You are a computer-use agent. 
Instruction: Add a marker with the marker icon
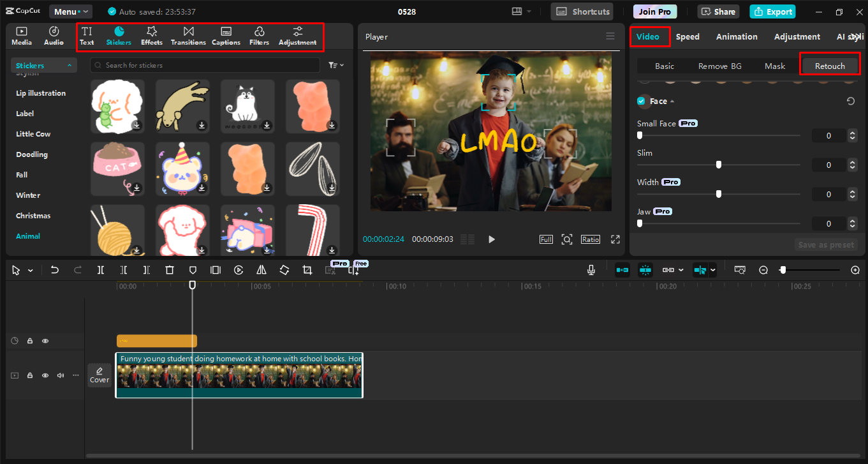click(x=193, y=270)
